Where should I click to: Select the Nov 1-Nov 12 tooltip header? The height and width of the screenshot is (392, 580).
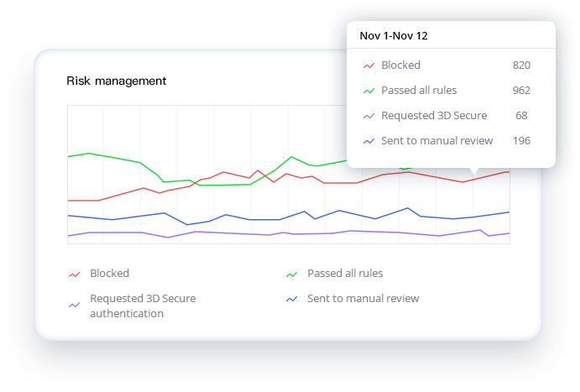[x=395, y=35]
